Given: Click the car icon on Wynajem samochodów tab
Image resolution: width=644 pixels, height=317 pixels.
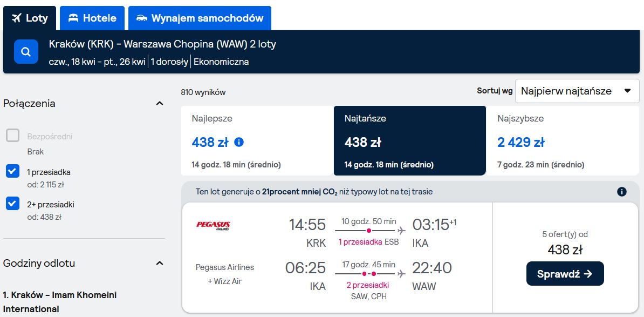Looking at the screenshot, I should click(x=142, y=18).
